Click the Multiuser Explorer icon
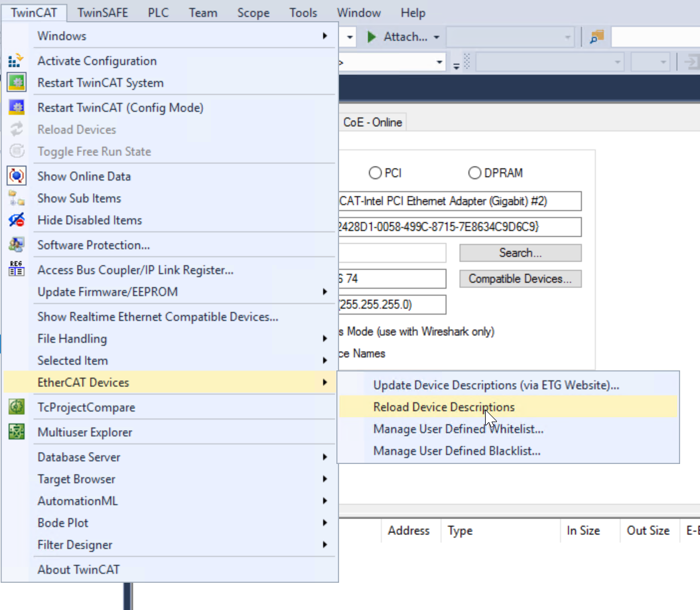 click(17, 432)
